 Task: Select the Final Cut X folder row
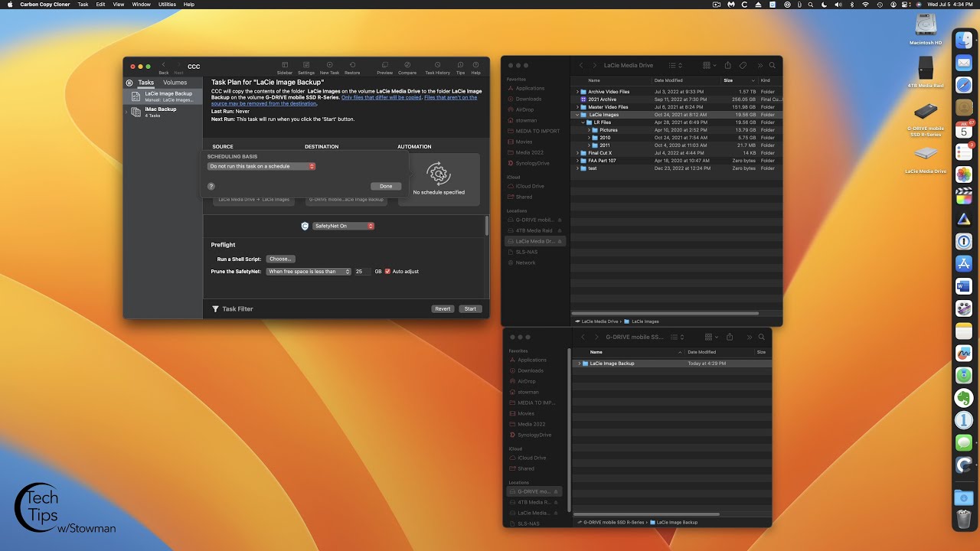coord(676,153)
